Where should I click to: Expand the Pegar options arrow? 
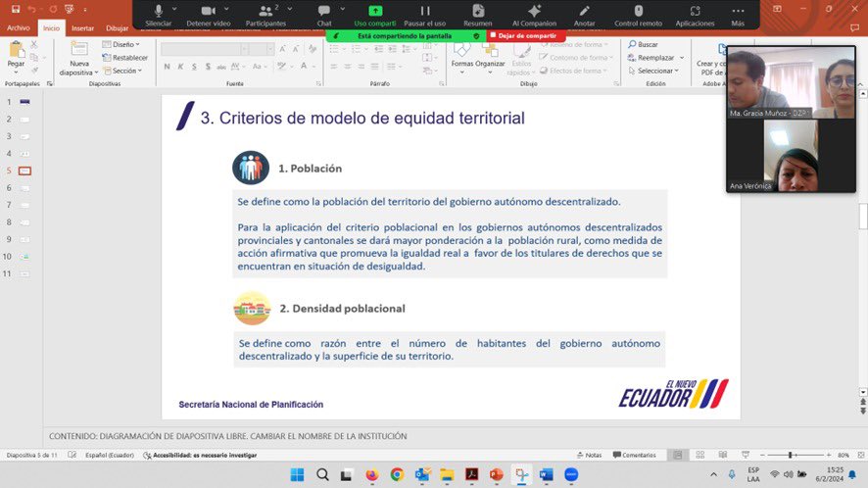click(x=16, y=72)
